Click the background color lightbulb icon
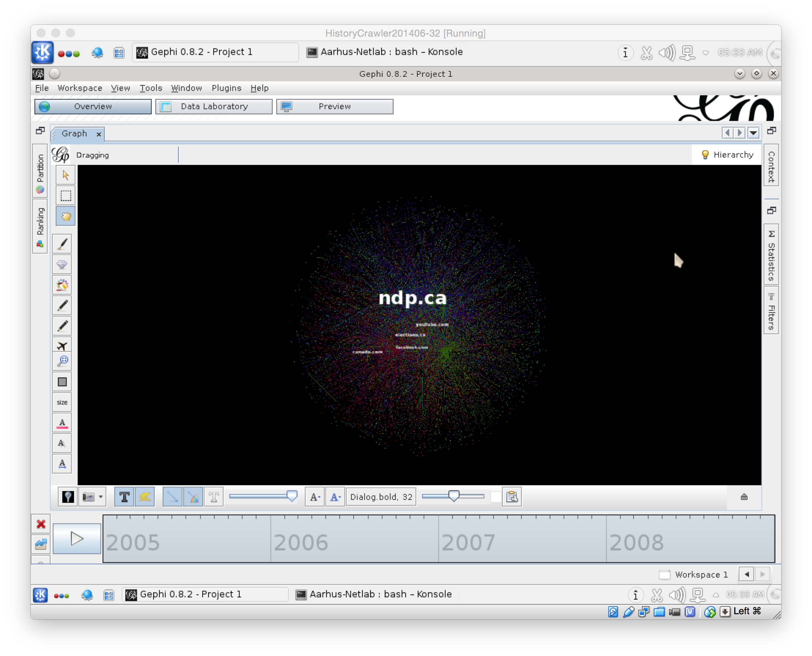The width and height of the screenshot is (812, 656). 68,497
